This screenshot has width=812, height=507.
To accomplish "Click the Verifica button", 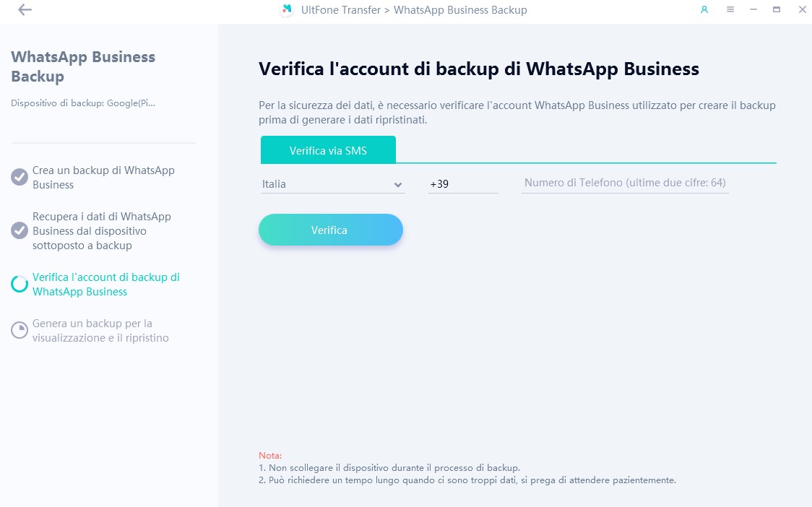I will [x=330, y=230].
